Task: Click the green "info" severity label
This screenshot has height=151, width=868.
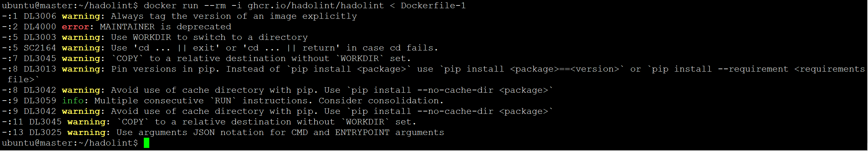Action: coord(72,101)
